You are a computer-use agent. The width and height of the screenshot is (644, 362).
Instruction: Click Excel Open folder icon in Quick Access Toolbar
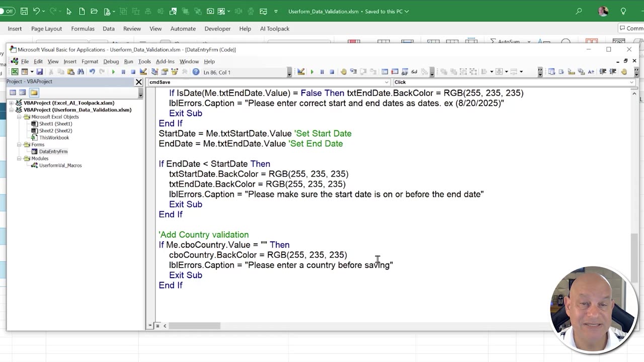94,11
